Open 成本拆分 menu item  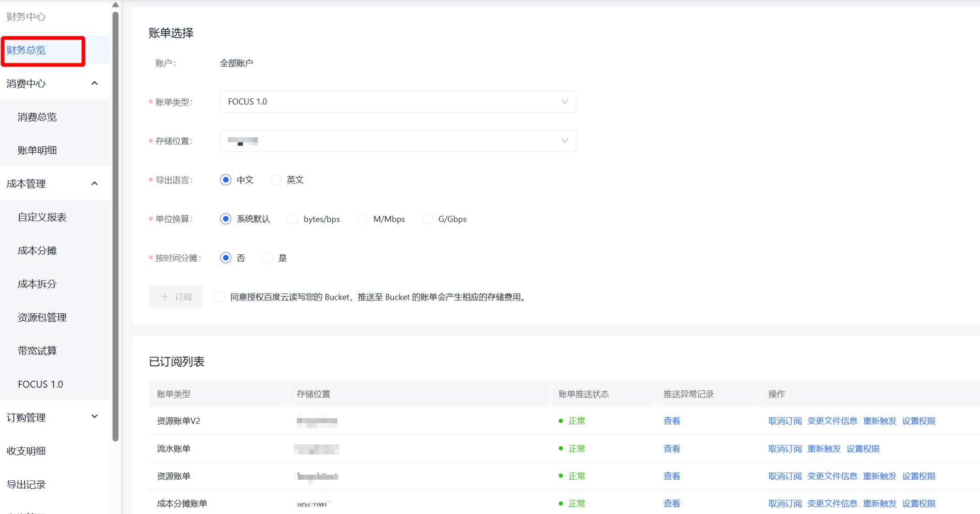[37, 284]
